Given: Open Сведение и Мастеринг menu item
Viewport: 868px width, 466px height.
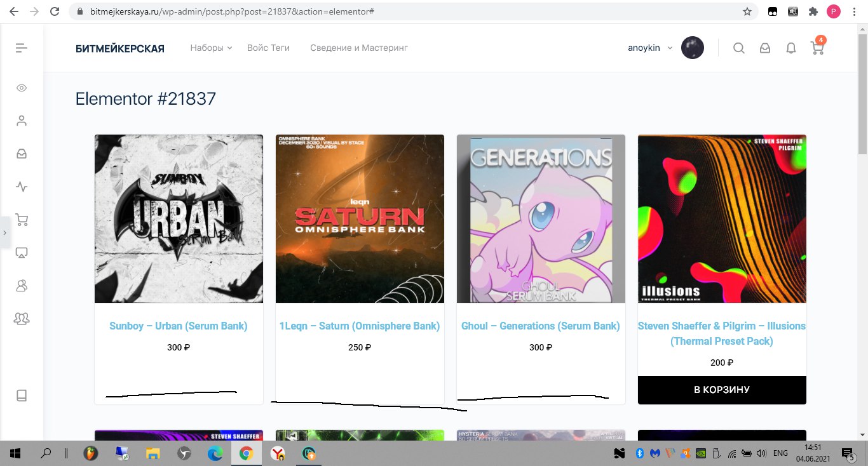Looking at the screenshot, I should [x=359, y=48].
